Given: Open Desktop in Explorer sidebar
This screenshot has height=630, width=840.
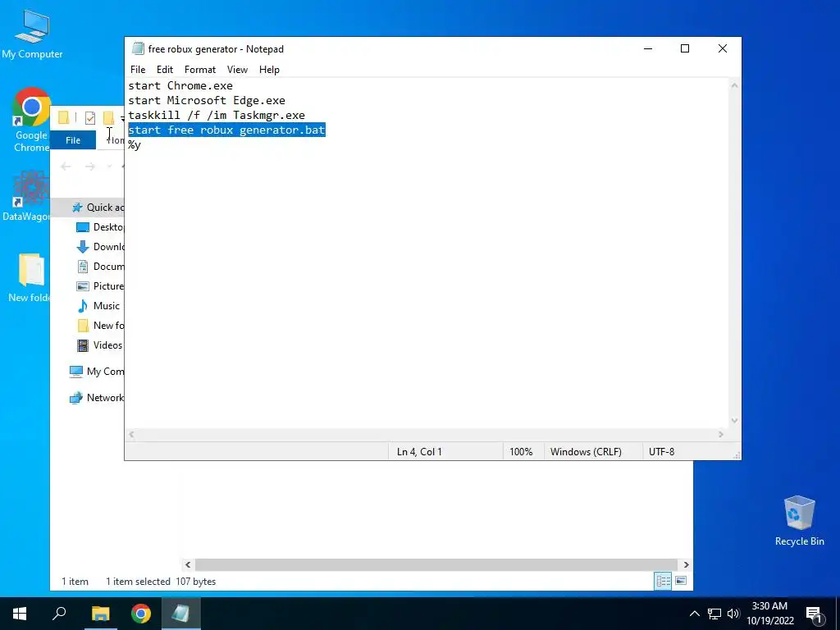Looking at the screenshot, I should tap(101, 227).
